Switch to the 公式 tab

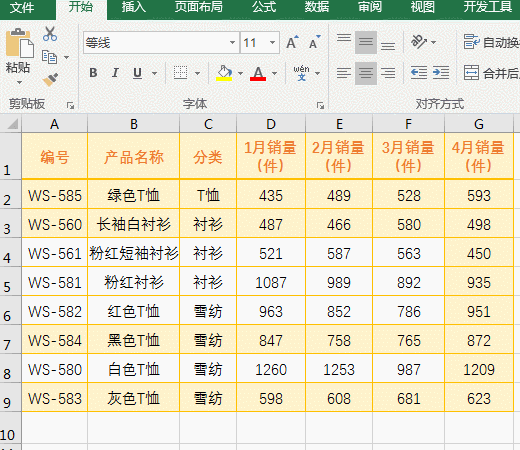pyautogui.click(x=264, y=7)
